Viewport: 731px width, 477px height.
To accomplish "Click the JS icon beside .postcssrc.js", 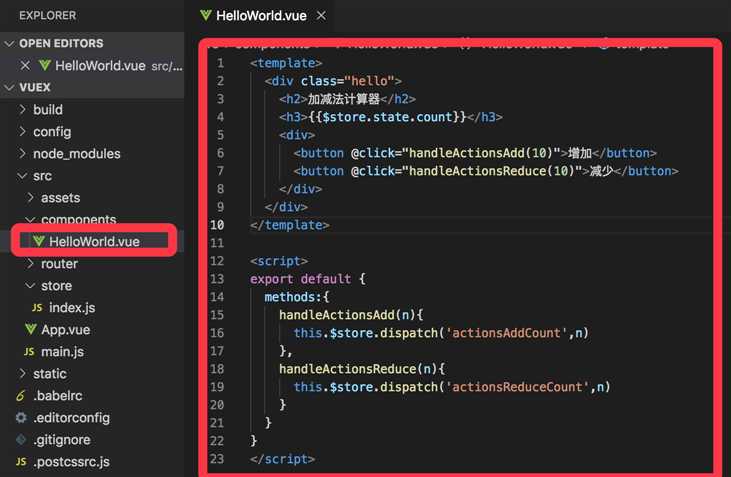I will [21, 462].
